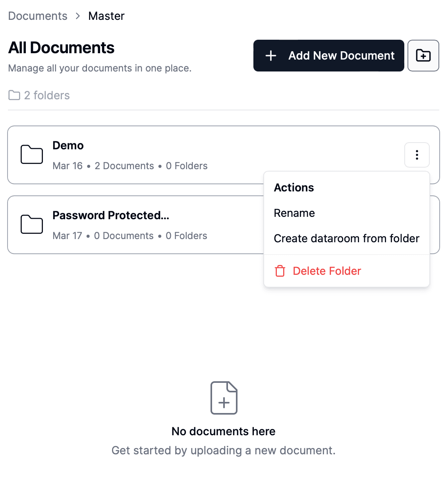The image size is (448, 498).
Task: Open the Password Protected folder
Action: click(x=111, y=215)
